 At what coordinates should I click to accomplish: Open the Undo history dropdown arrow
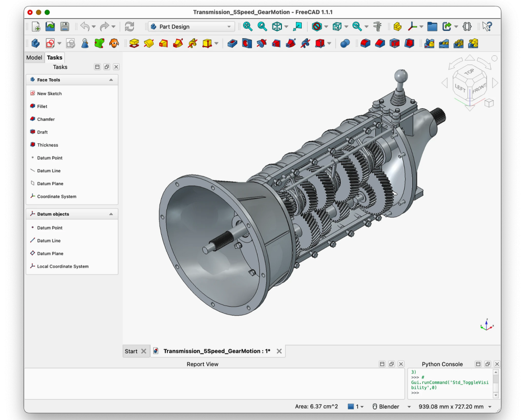(94, 26)
